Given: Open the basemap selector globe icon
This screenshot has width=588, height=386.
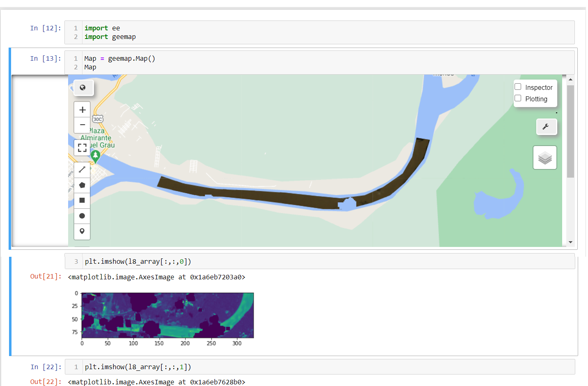Looking at the screenshot, I should click(x=83, y=87).
